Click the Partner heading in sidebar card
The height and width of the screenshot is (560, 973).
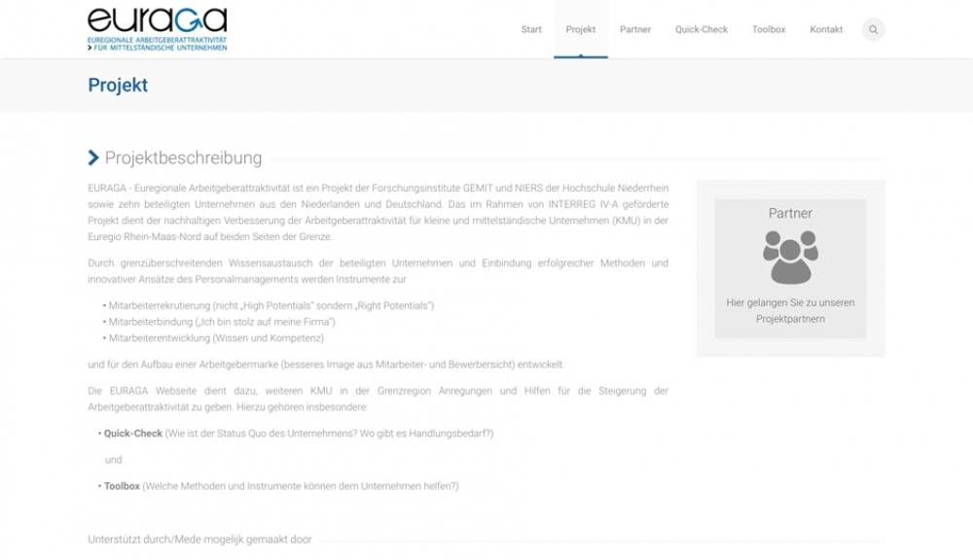[790, 213]
